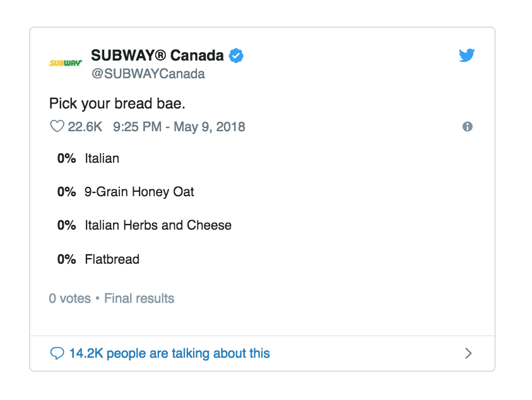Click the "0 votes" poll total
The width and height of the screenshot is (532, 400).
pyautogui.click(x=69, y=298)
